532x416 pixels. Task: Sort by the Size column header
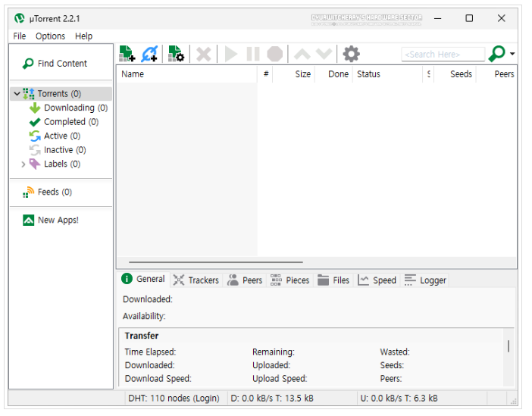(x=294, y=74)
